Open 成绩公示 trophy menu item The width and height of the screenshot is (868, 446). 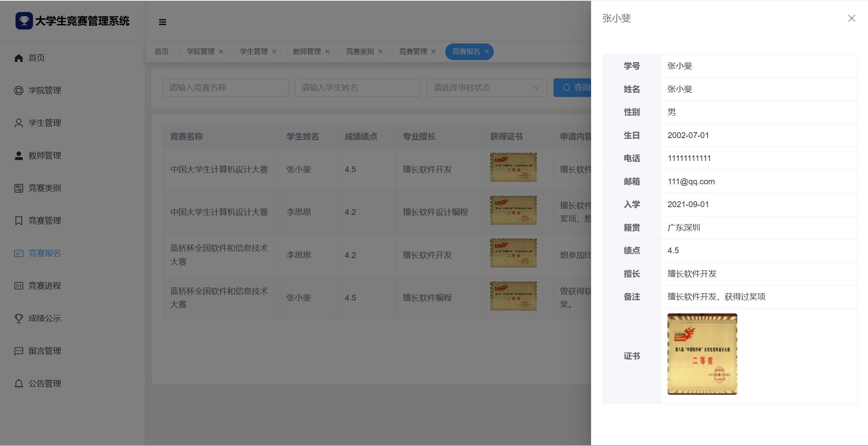click(x=44, y=318)
